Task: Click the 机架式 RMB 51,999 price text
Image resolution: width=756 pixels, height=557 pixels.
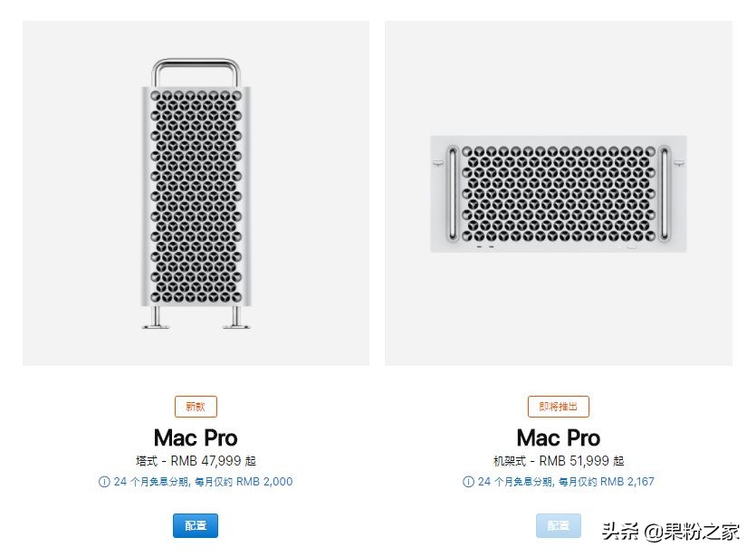Action: (x=558, y=460)
